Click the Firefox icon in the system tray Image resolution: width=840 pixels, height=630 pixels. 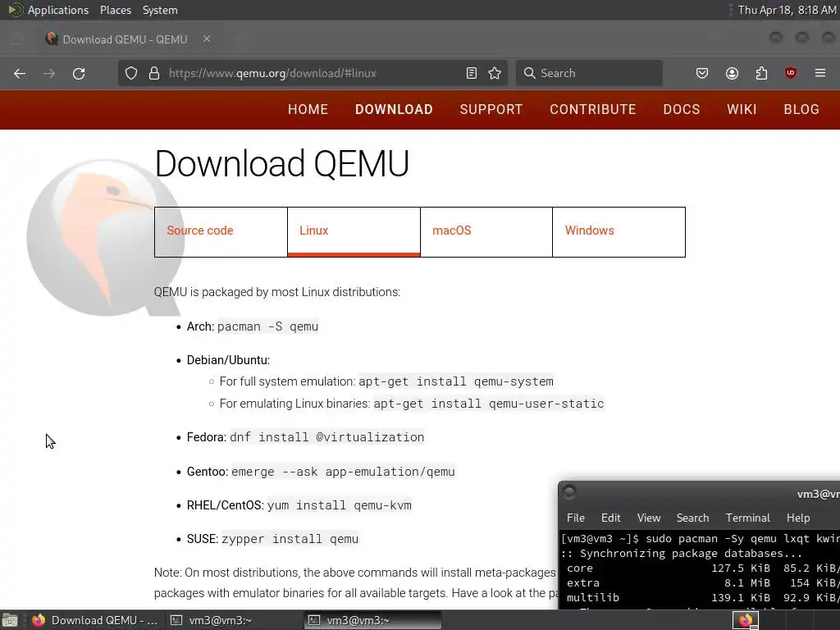[745, 620]
